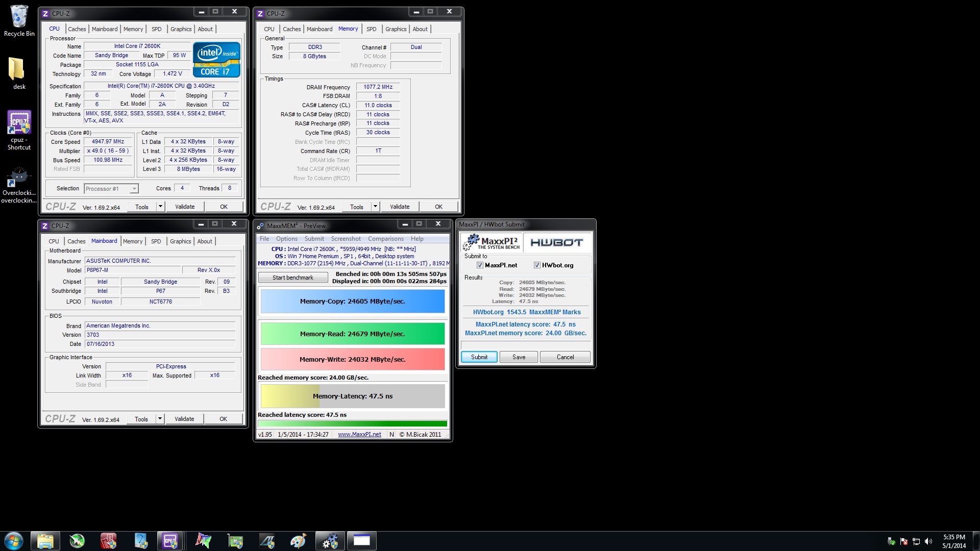Click Validate in Mainboard CPU-Z window
The image size is (980, 551).
pos(184,419)
